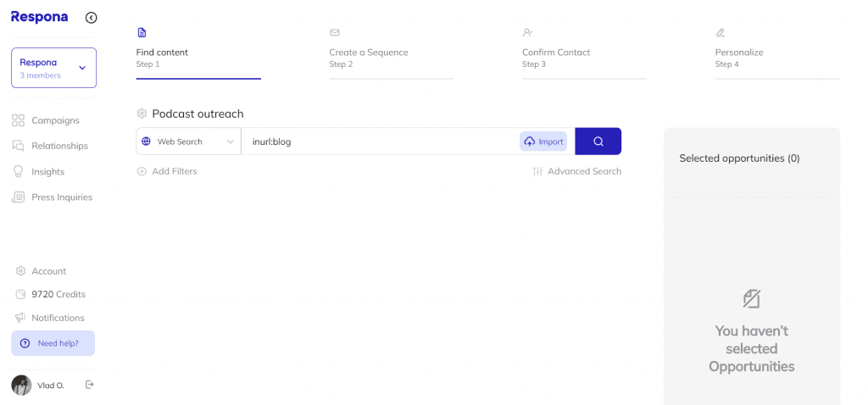The image size is (868, 405).
Task: Click the Confirm Contact person icon
Action: tap(527, 33)
